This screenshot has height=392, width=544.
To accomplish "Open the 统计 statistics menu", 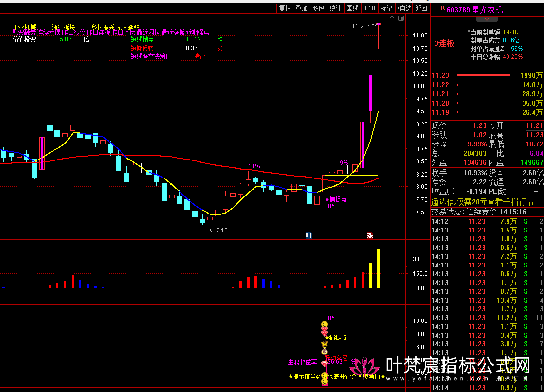I will point(335,8).
